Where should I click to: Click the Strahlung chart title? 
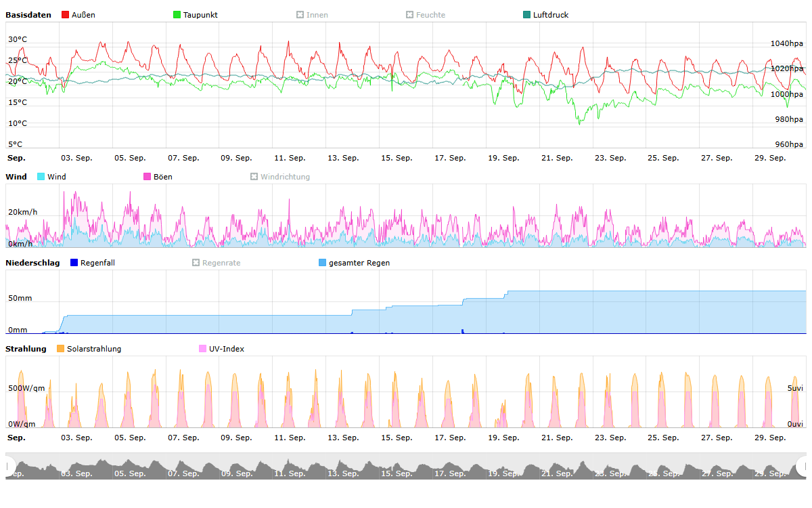[26, 349]
